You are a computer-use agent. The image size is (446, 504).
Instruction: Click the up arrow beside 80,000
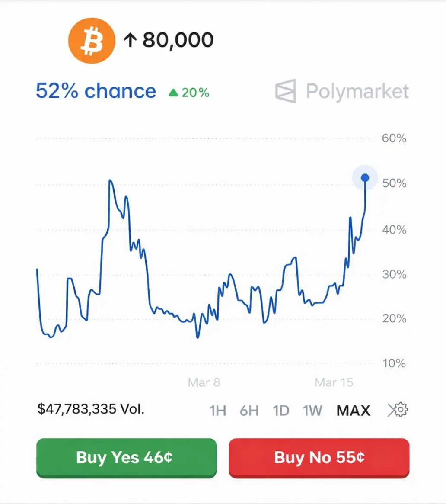(131, 41)
